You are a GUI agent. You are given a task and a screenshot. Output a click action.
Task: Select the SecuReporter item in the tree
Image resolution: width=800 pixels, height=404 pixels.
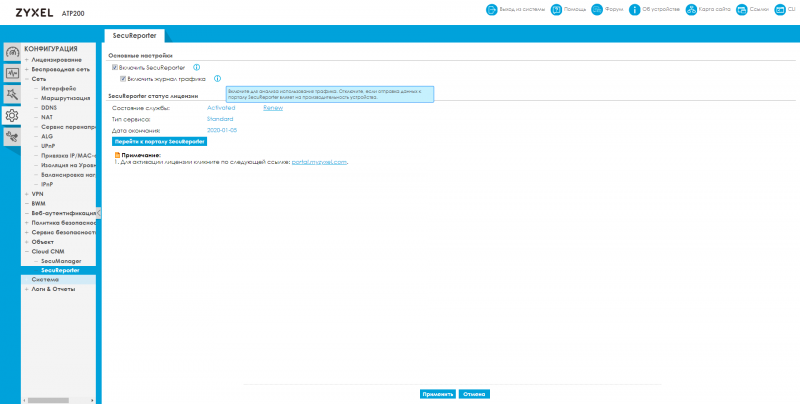coord(60,270)
